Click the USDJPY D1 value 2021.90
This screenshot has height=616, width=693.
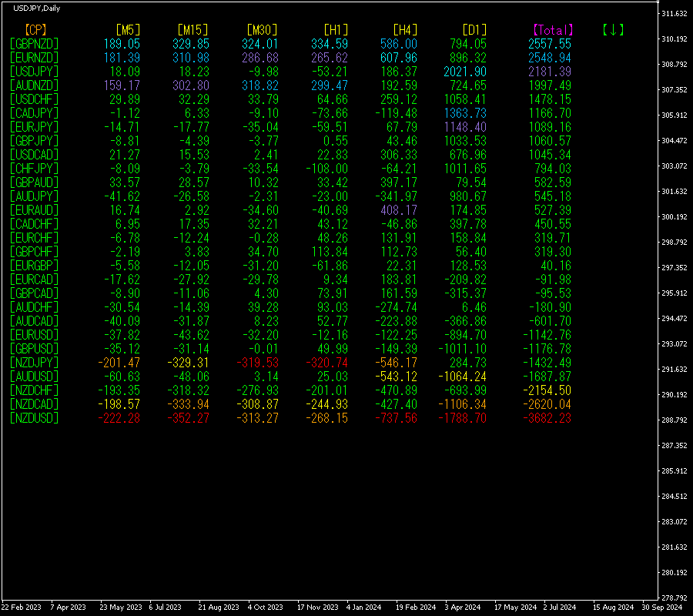(x=465, y=72)
